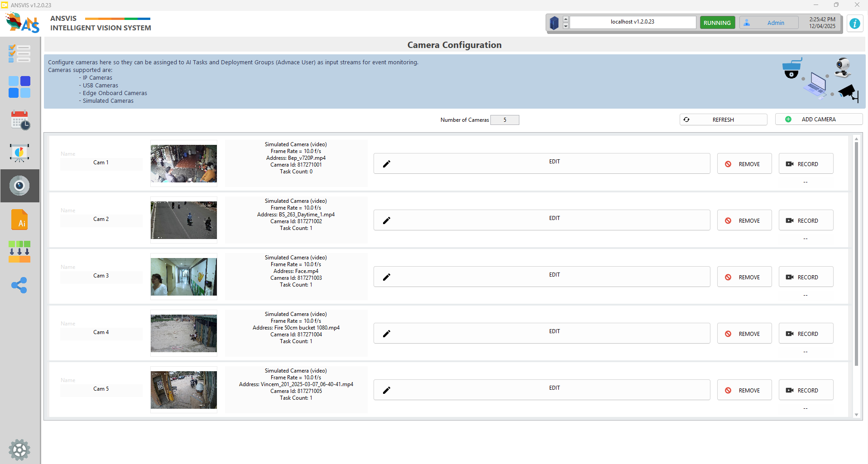The height and width of the screenshot is (464, 868).
Task: Click the server down stepper arrow
Action: (x=566, y=26)
